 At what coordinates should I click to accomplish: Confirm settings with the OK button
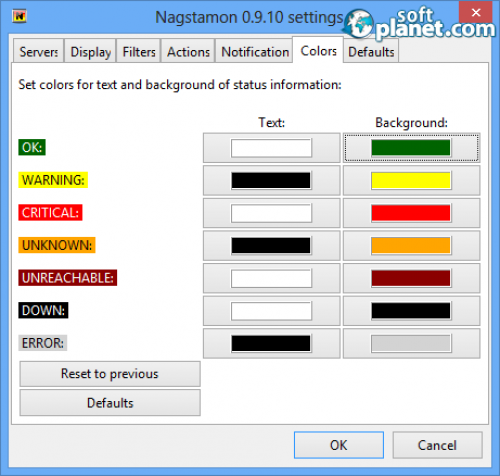click(x=339, y=445)
